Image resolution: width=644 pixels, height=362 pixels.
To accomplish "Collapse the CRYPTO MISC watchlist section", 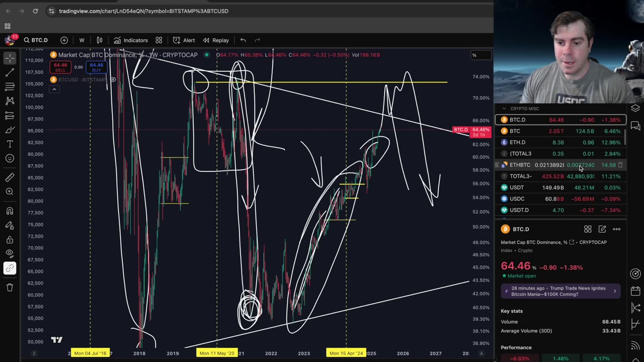I will pos(504,109).
